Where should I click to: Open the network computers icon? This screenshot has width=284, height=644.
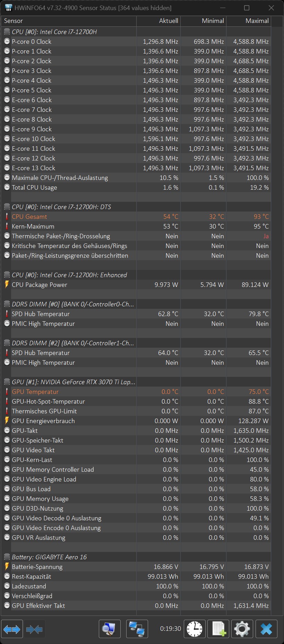pyautogui.click(x=137, y=629)
